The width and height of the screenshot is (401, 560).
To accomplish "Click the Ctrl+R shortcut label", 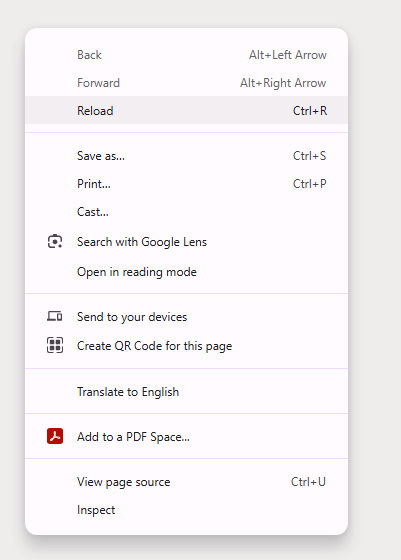I will click(x=310, y=111).
